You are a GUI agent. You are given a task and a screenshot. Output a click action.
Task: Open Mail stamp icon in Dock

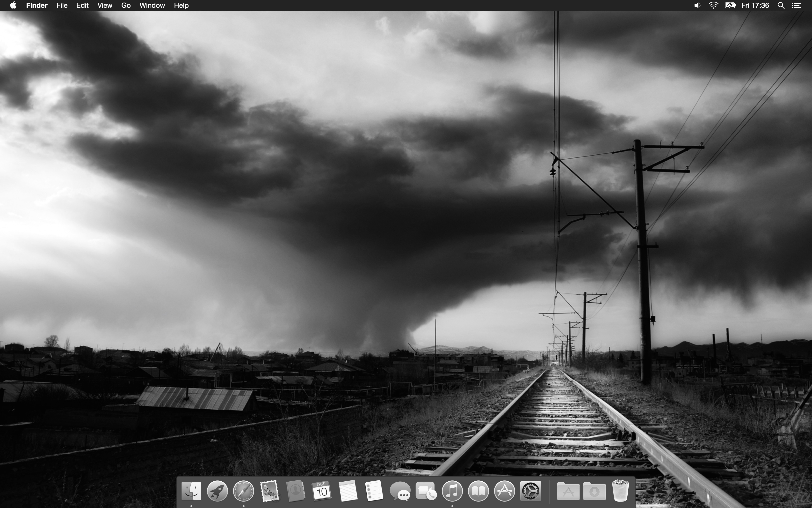pos(269,491)
